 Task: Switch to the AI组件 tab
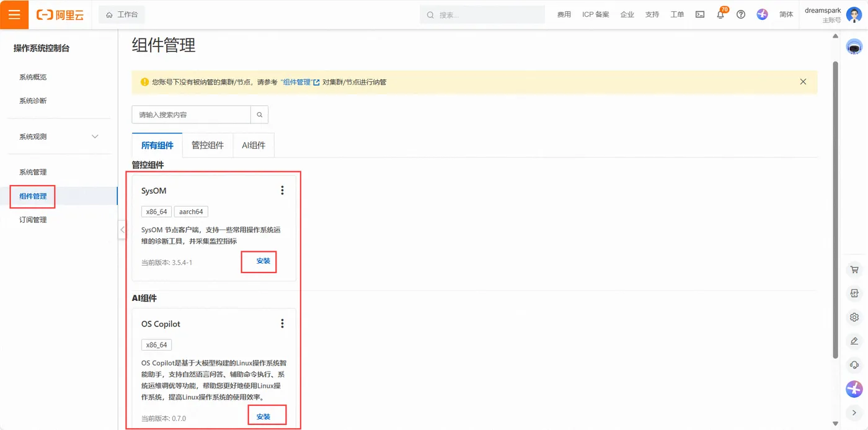[254, 145]
